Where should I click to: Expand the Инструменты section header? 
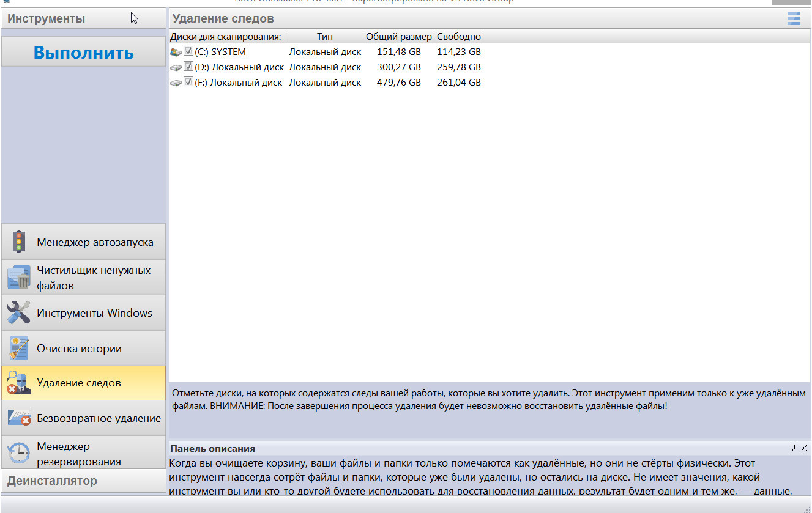point(83,18)
